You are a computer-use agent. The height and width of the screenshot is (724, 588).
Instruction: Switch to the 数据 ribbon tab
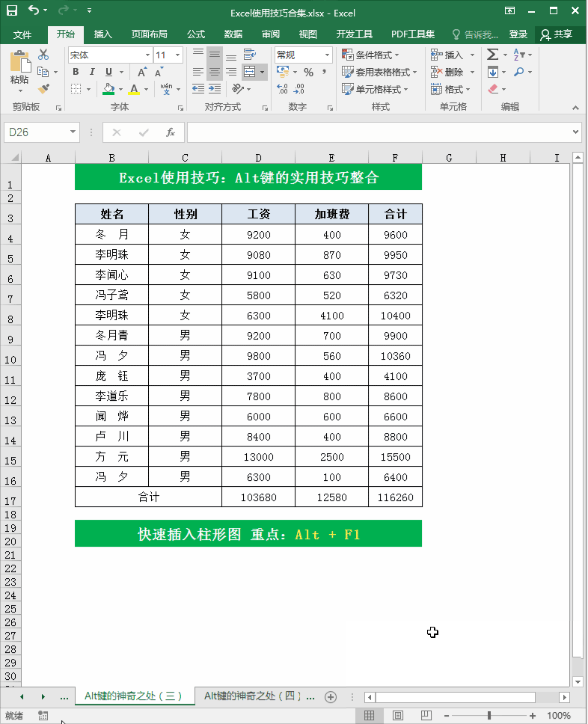pyautogui.click(x=233, y=34)
